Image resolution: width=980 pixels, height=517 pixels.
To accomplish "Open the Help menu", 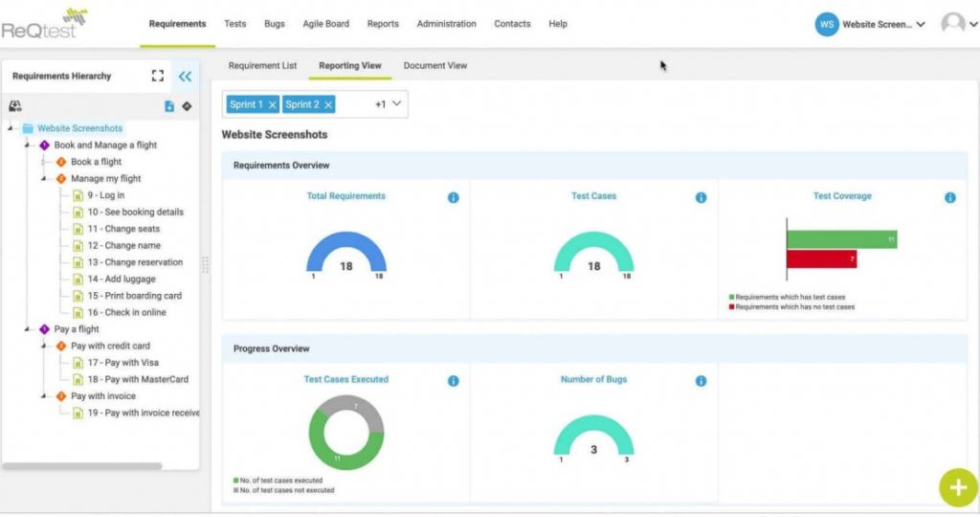I will 558,24.
